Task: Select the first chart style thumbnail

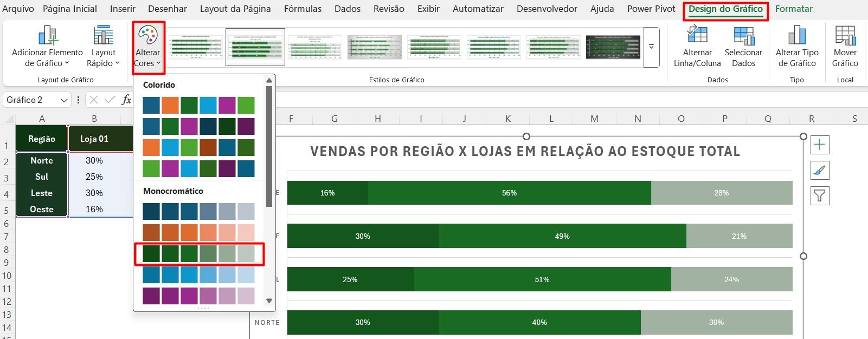Action: [x=196, y=47]
